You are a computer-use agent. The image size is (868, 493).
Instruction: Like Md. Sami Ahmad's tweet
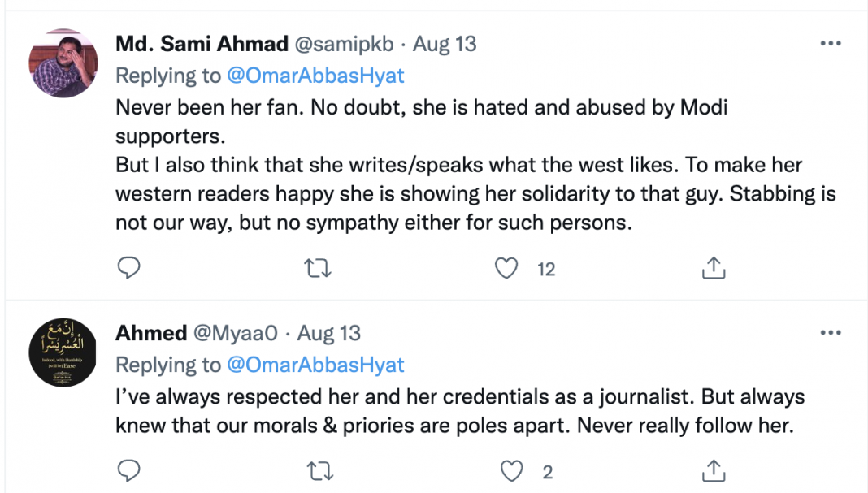click(507, 268)
